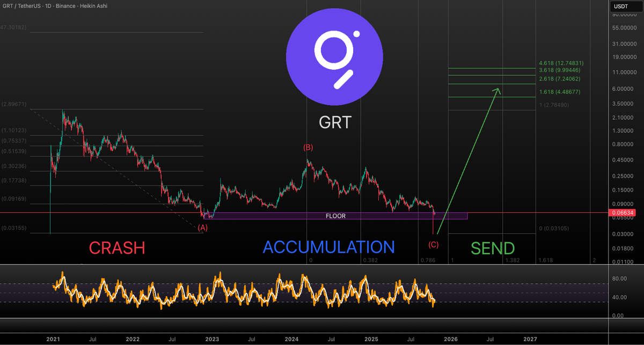Click 0.15000 on the price scale
Image resolution: width=644 pixels, height=345 pixels.
pos(624,190)
